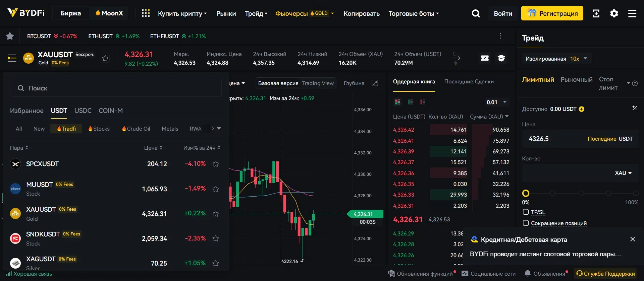Expand the Купить крипту dropdown
Image resolution: width=644 pixels, height=281 pixels.
[182, 13]
